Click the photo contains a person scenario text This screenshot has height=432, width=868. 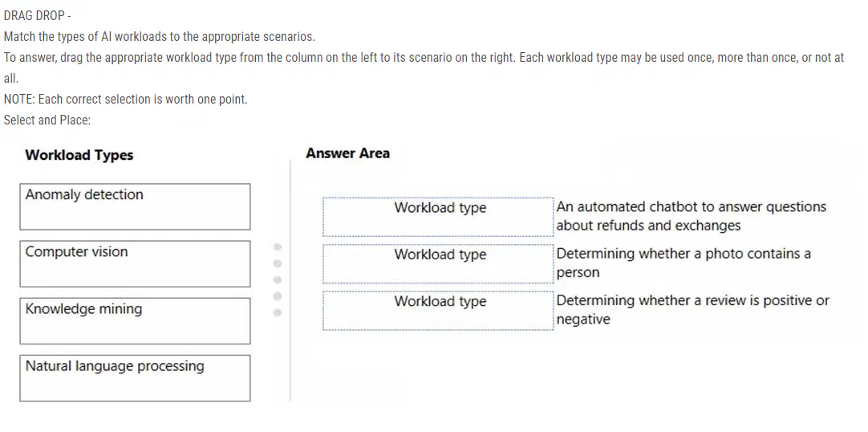click(x=683, y=263)
